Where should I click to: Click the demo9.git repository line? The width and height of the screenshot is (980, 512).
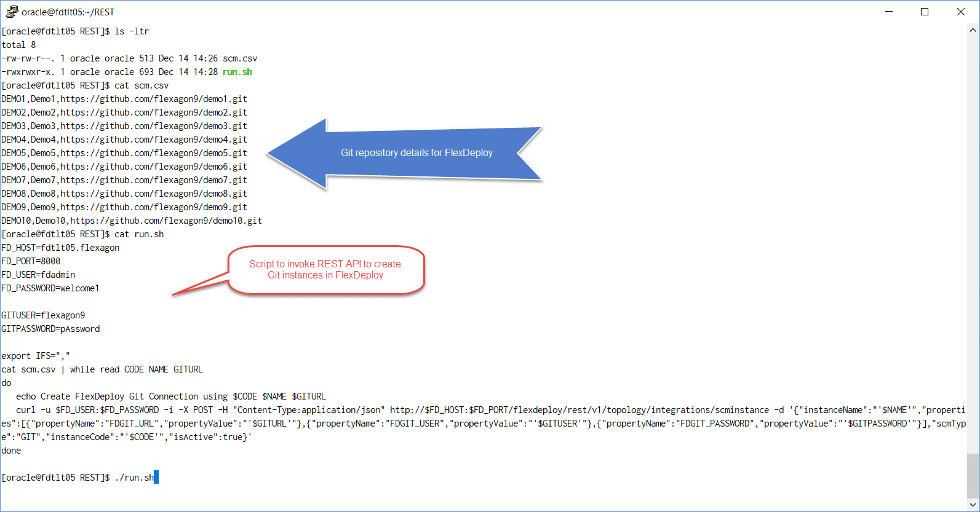tap(124, 207)
